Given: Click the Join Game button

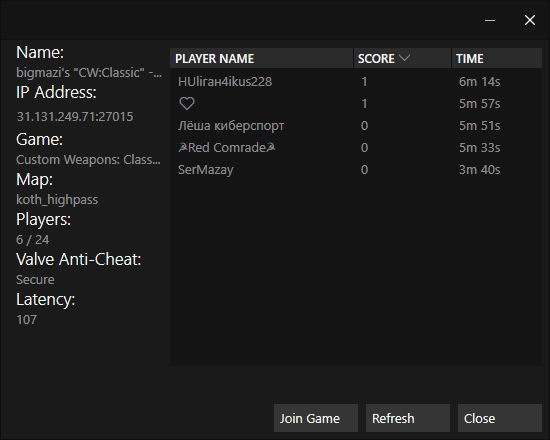Looking at the screenshot, I should (316, 418).
